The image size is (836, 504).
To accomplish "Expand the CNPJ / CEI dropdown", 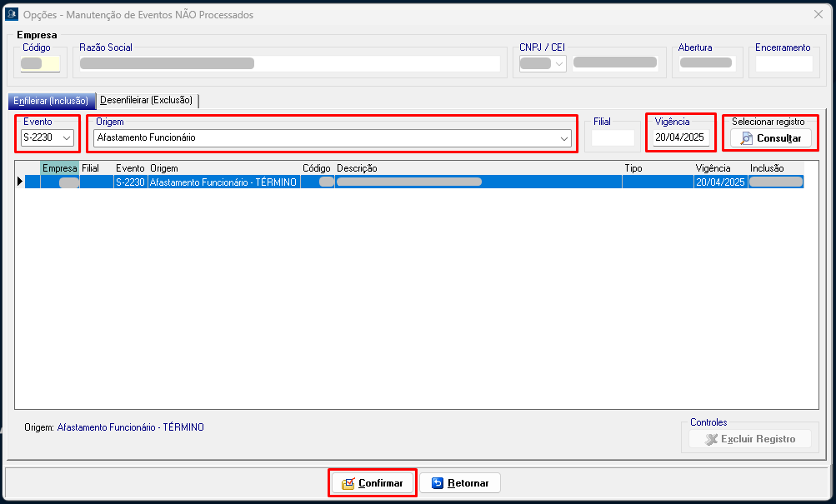I will pyautogui.click(x=558, y=63).
